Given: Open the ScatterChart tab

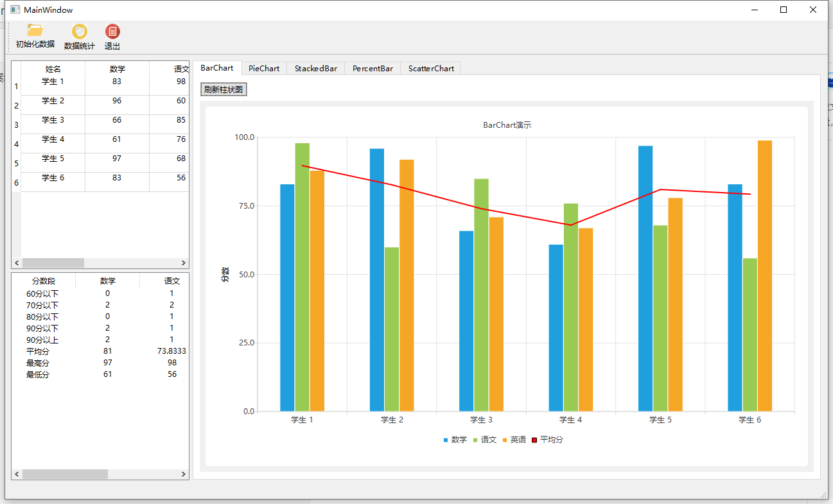Looking at the screenshot, I should 430,68.
